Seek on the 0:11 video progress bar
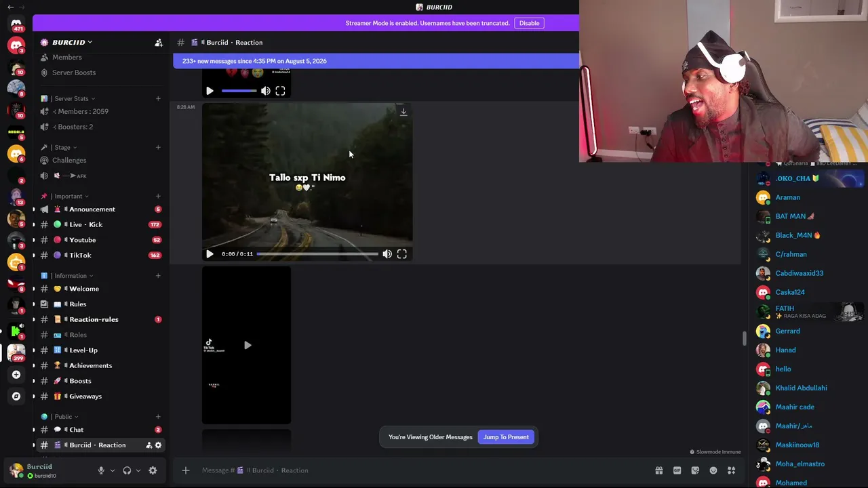This screenshot has width=868, height=488. 317,254
